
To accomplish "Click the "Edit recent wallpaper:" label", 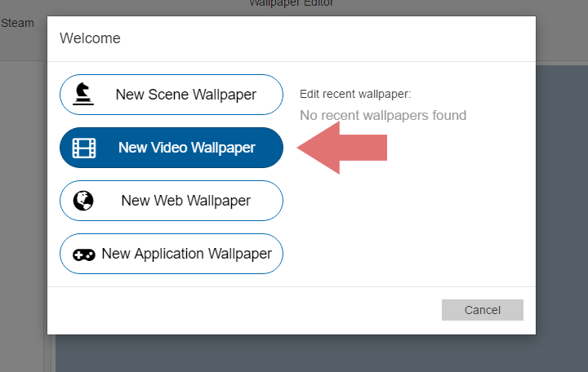I will 355,94.
